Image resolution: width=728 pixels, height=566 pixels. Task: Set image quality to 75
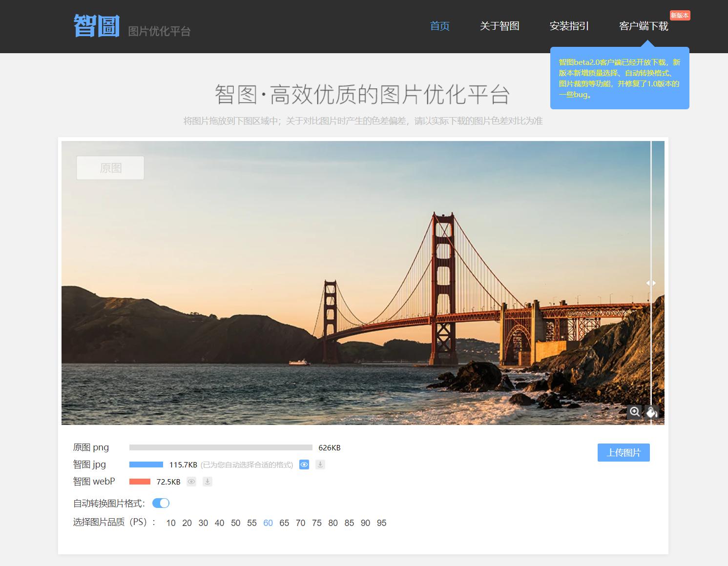click(317, 523)
